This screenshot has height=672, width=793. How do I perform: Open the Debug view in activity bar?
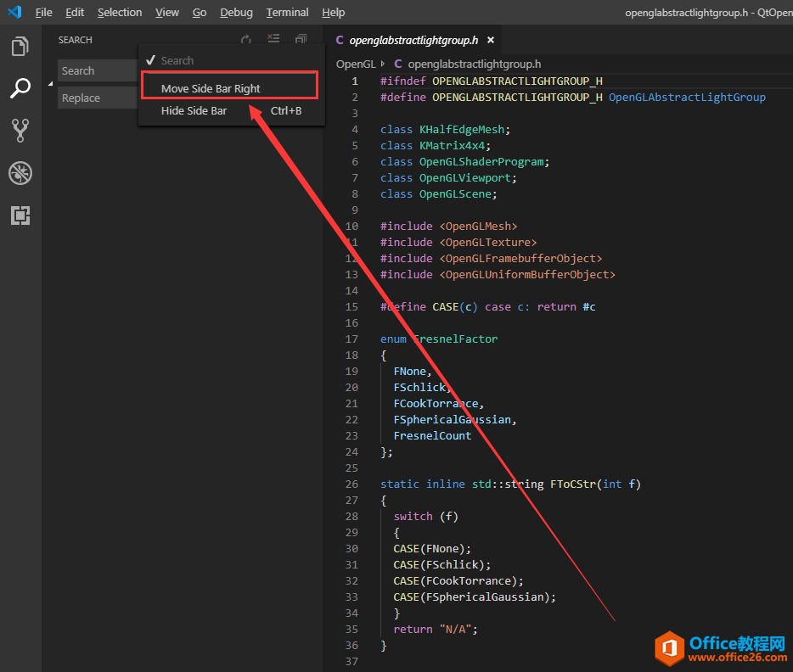tap(20, 173)
